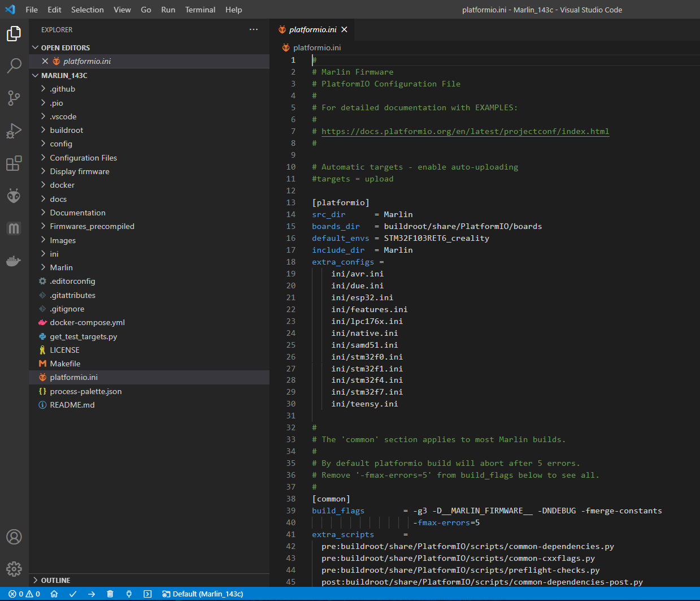This screenshot has width=700, height=601.
Task: Open the Source Control view
Action: [14, 98]
